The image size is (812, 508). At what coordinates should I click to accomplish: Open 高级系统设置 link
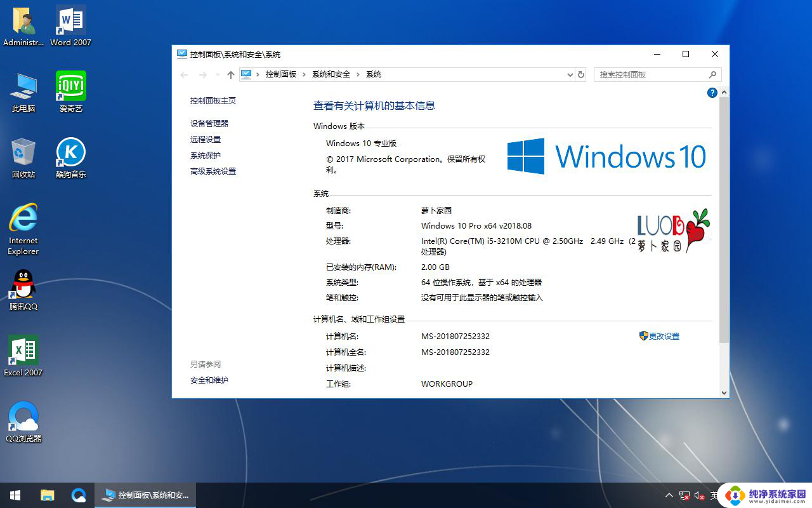coord(213,171)
